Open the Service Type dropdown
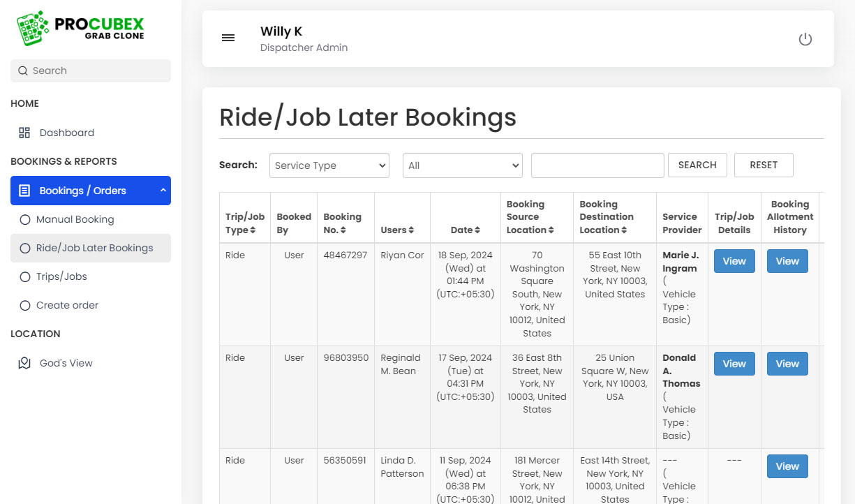 click(329, 165)
